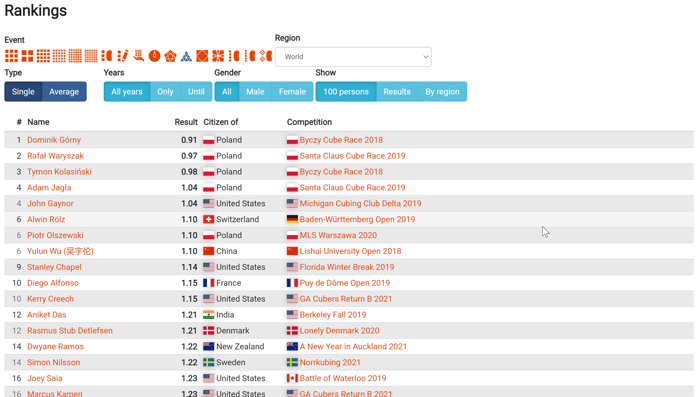The image size is (700, 397).
Task: Choose the Only year filter
Action: (x=165, y=92)
